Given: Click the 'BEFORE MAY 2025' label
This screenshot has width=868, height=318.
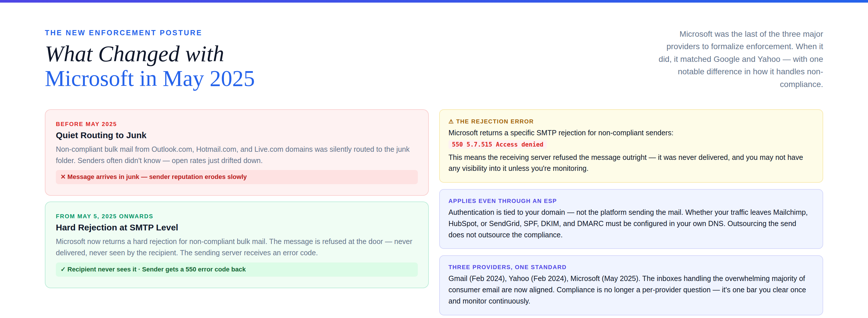Looking at the screenshot, I should point(86,124).
